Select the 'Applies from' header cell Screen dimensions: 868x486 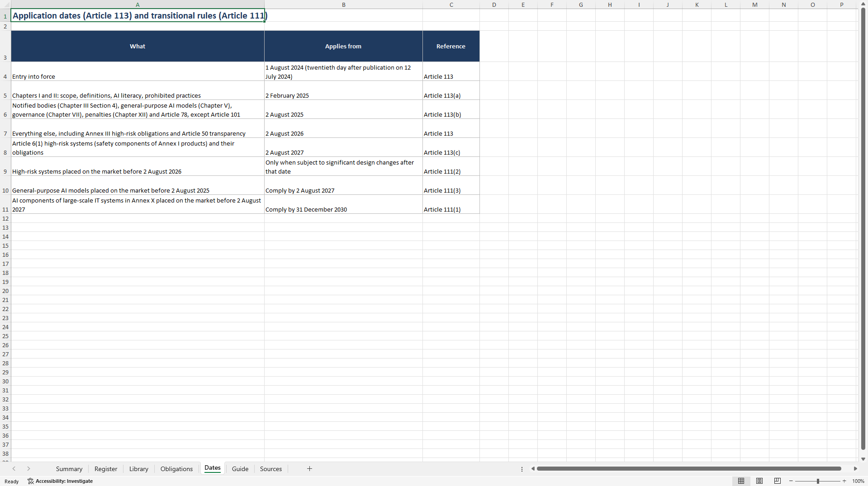[343, 46]
